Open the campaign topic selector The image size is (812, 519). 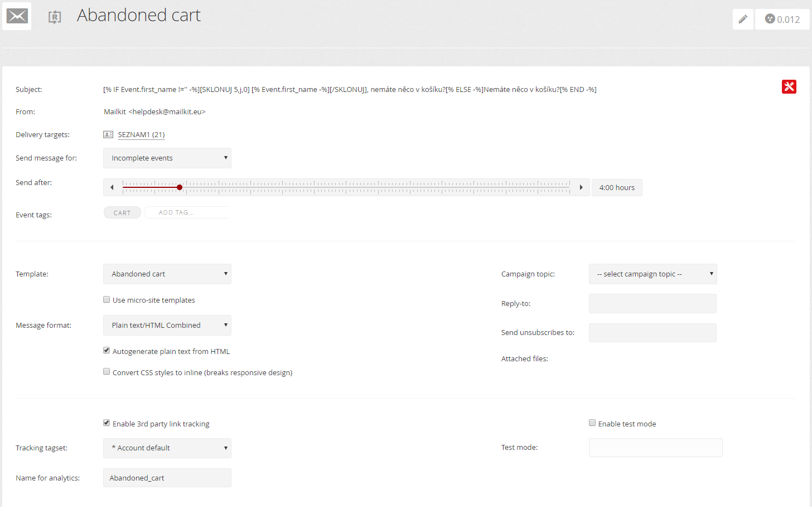pyautogui.click(x=652, y=274)
